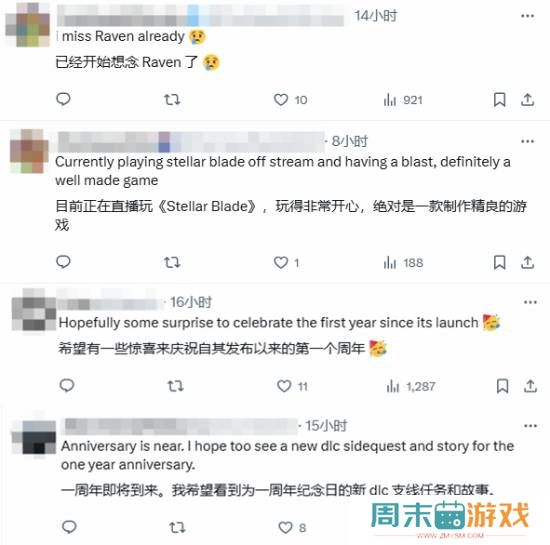Reply to the 'I miss Raven already' tweet
Image resolution: width=550 pixels, height=545 pixels.
tap(63, 99)
